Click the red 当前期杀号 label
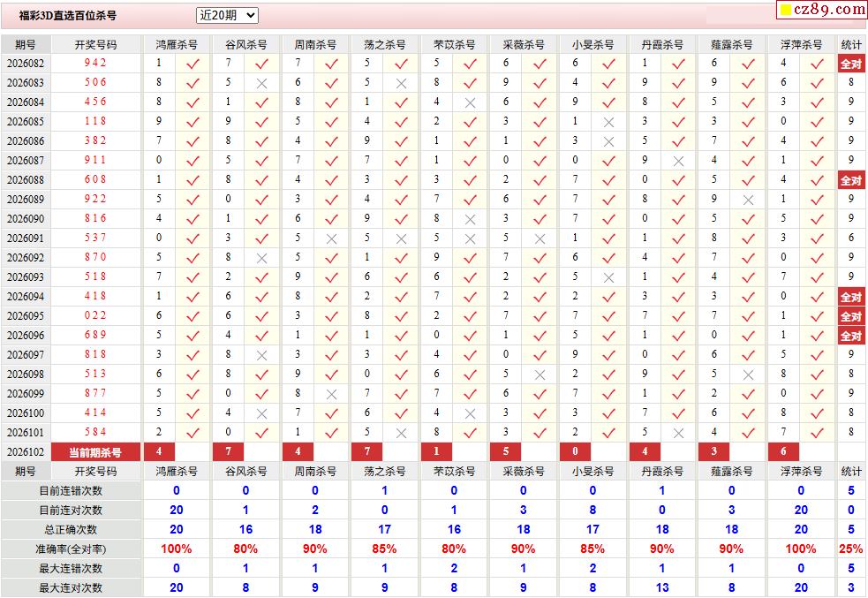This screenshot has height=598, width=868. 95,452
